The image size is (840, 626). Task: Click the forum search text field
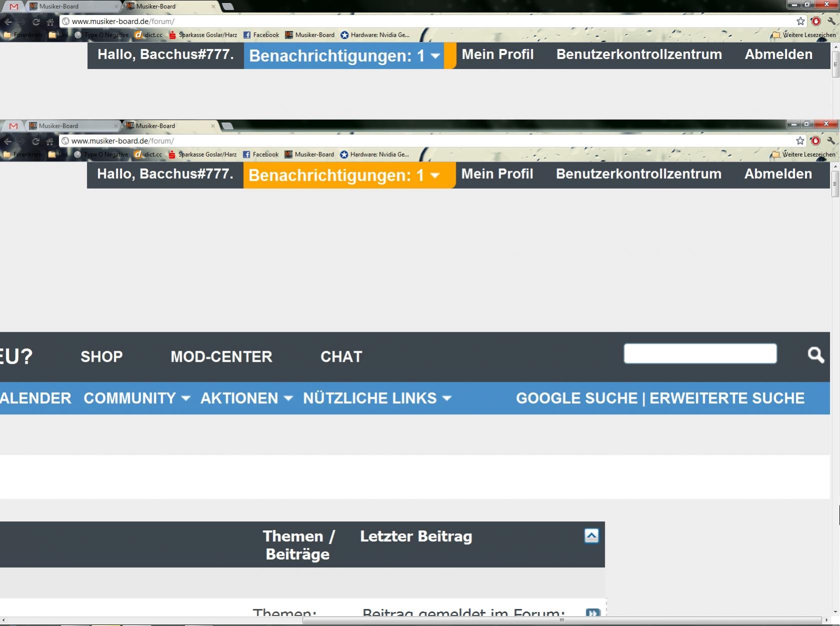pyautogui.click(x=700, y=353)
